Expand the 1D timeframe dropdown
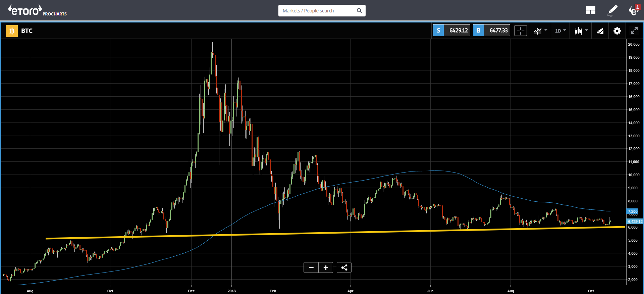The image size is (644, 294). (x=560, y=31)
